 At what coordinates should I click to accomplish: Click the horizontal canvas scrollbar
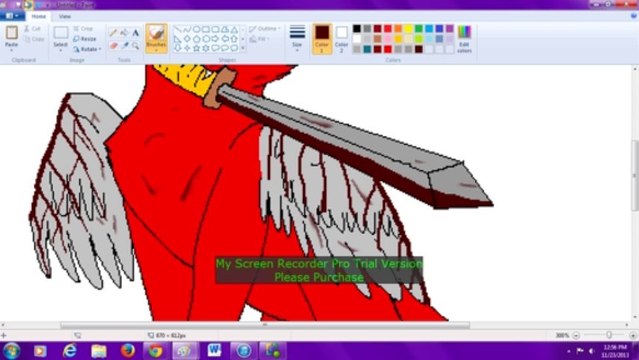click(265, 325)
